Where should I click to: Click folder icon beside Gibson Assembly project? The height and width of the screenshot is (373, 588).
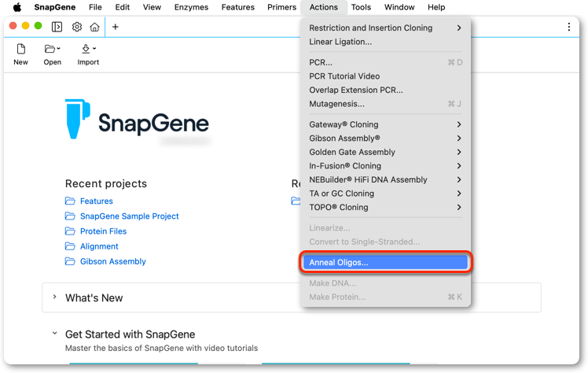[70, 261]
